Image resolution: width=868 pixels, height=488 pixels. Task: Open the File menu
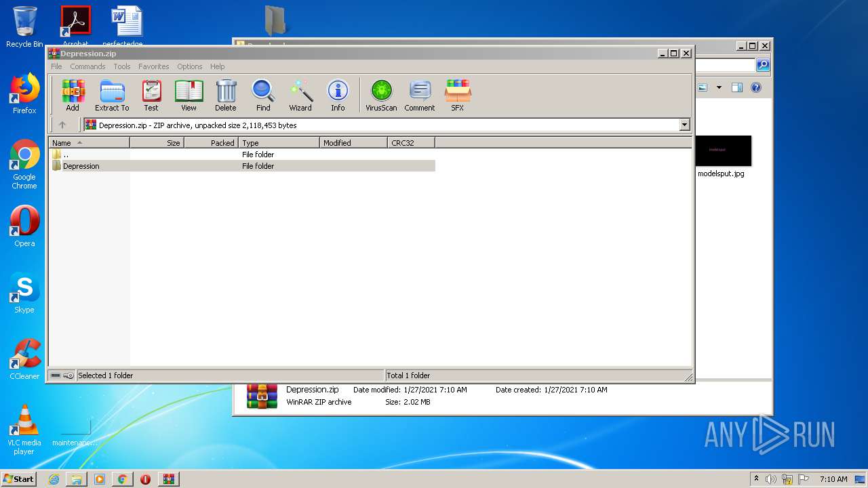56,66
